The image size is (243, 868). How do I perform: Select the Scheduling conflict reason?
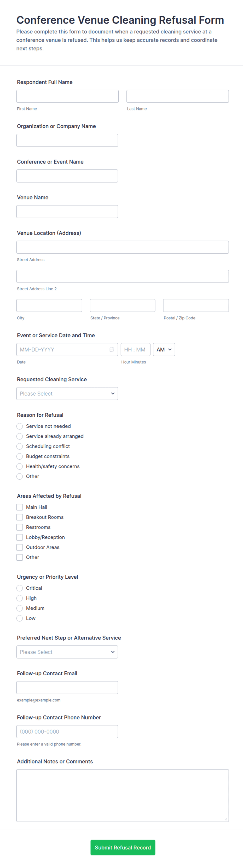[20, 446]
